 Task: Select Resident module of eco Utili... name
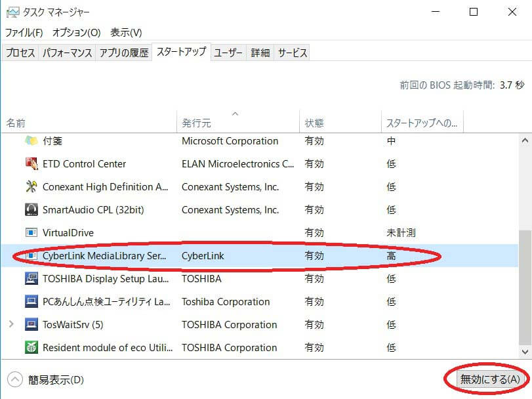pyautogui.click(x=108, y=347)
